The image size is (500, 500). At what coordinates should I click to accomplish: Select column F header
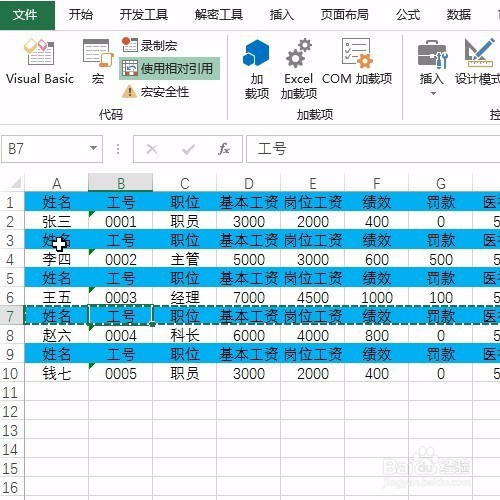pyautogui.click(x=377, y=183)
